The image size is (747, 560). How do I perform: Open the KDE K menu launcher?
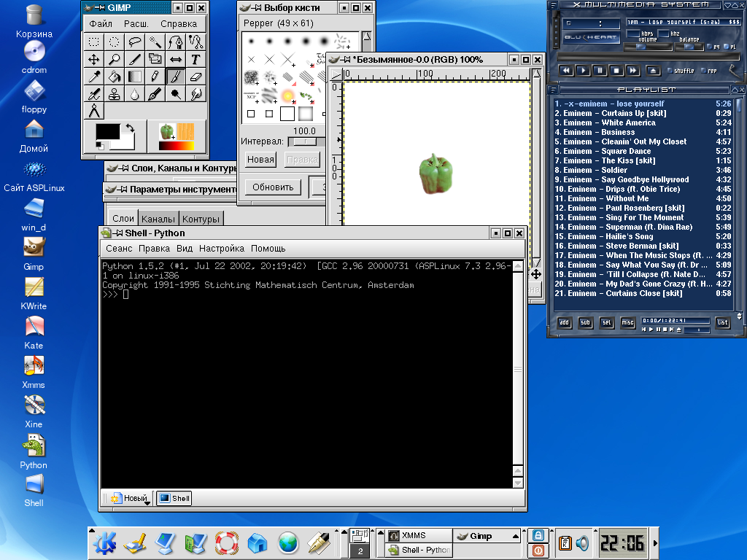[104, 542]
